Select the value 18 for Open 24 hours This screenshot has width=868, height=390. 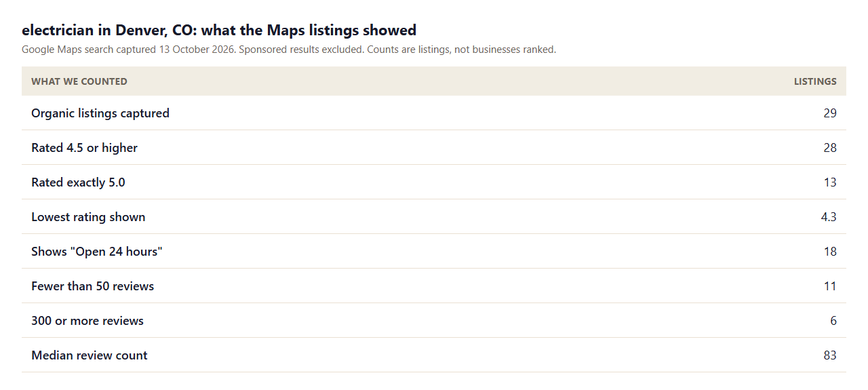[830, 252]
